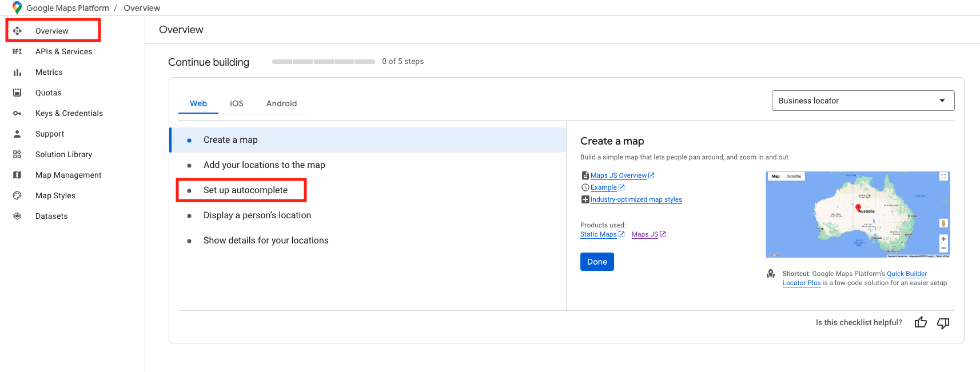Select the 'Set up autocomplete' step
The image size is (980, 372).
click(x=245, y=190)
